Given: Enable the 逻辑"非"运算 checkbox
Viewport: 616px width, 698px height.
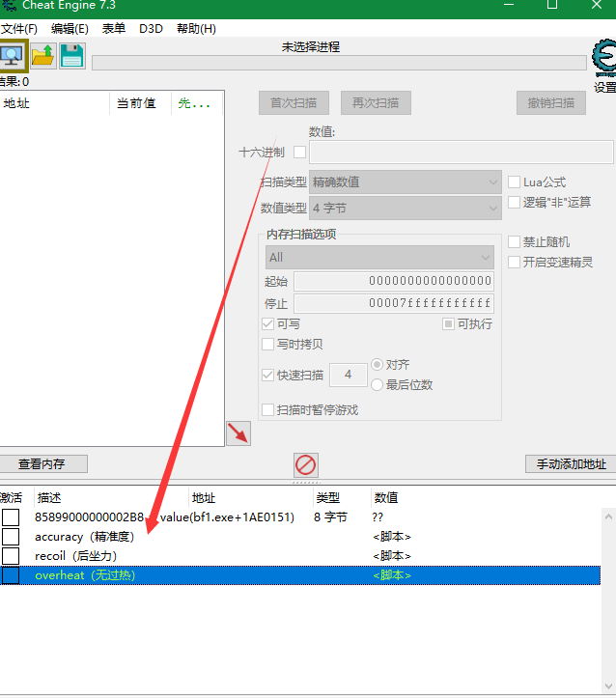Looking at the screenshot, I should pyautogui.click(x=514, y=202).
